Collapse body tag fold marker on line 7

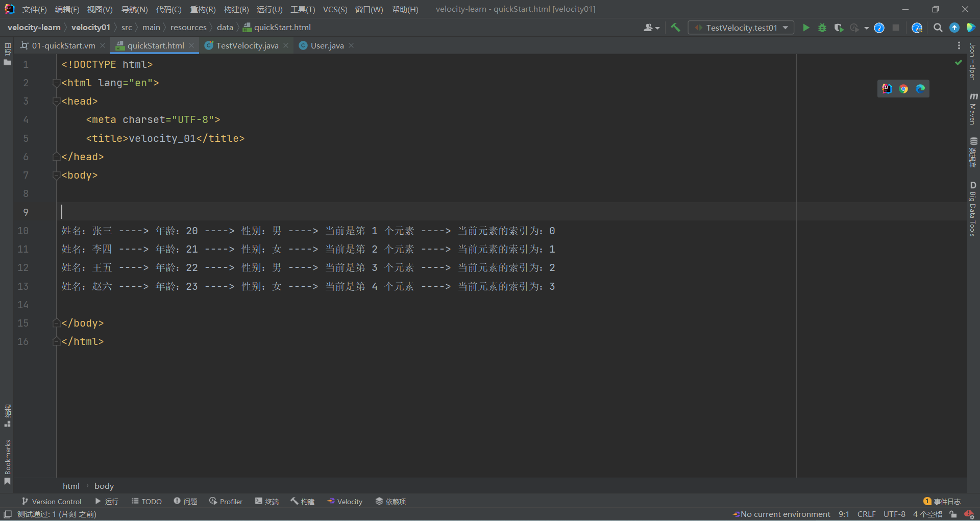[x=56, y=175]
